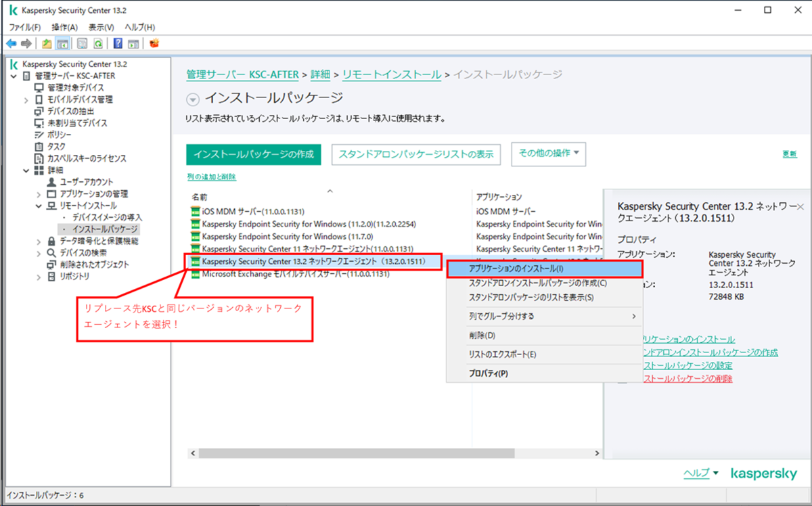Viewport: 812px width, 506px height.
Task: Select the Repositories cabinet icon in tree
Action: (52, 276)
